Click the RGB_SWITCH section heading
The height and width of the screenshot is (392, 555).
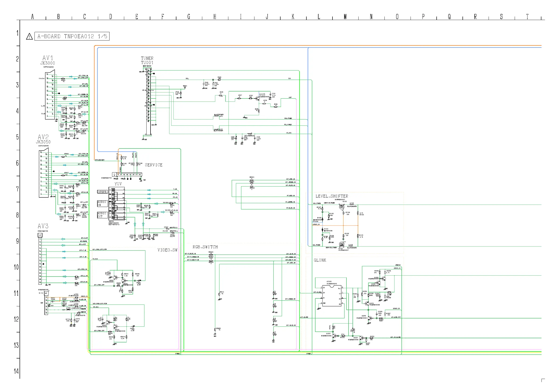205,247
